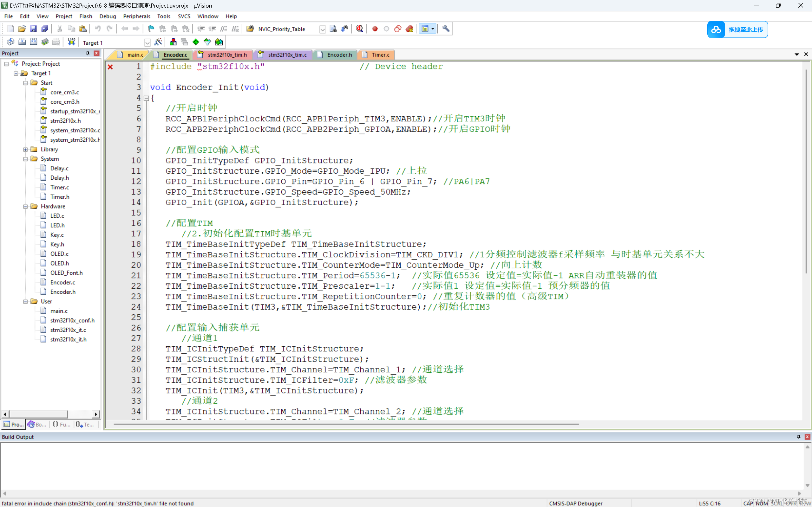Open the Configuration wrench icon

click(x=446, y=29)
